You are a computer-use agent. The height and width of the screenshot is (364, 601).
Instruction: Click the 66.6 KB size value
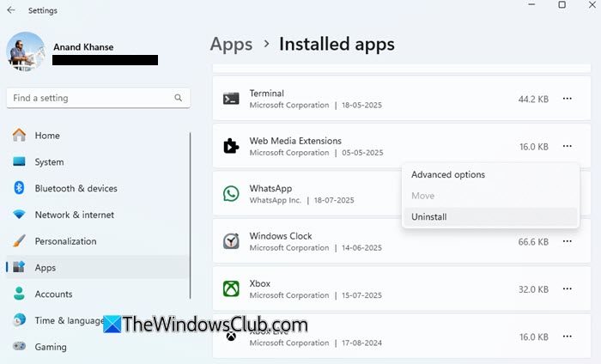coord(533,242)
